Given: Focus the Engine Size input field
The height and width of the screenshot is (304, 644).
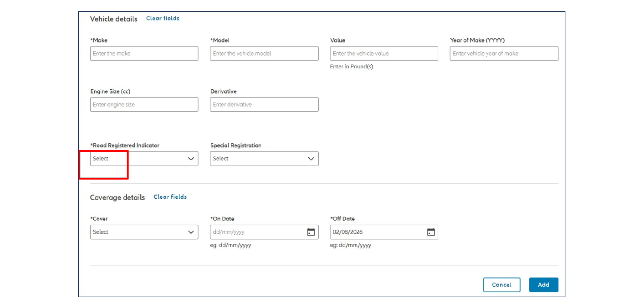Looking at the screenshot, I should (144, 104).
